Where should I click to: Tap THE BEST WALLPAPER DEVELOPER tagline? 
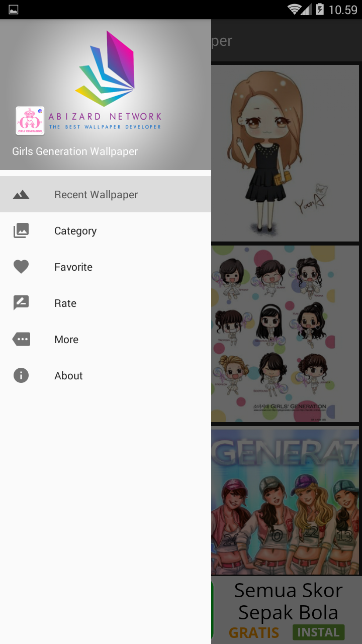click(105, 127)
